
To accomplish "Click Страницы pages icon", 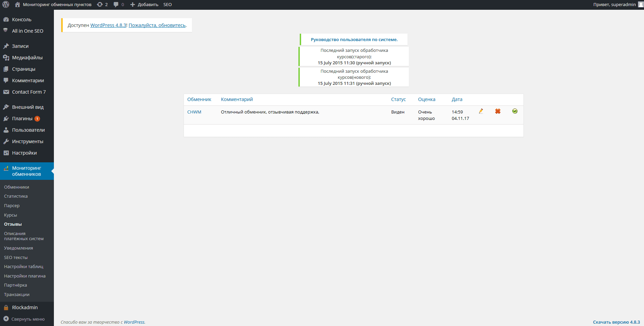I will (x=6, y=69).
